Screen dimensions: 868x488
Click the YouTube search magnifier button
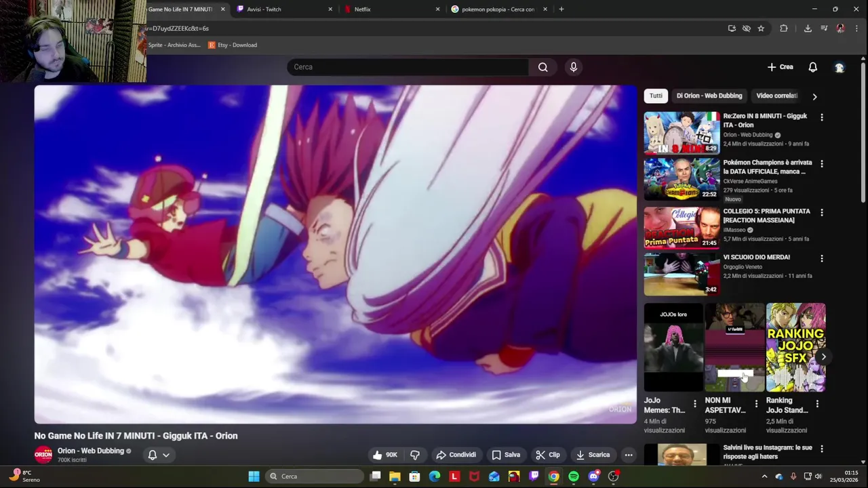[542, 67]
